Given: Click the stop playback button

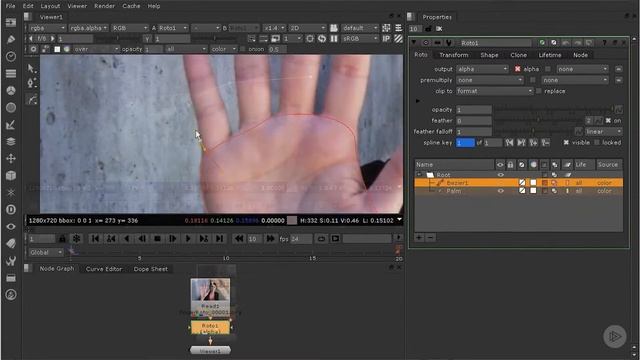Looking at the screenshot, I should [157, 238].
